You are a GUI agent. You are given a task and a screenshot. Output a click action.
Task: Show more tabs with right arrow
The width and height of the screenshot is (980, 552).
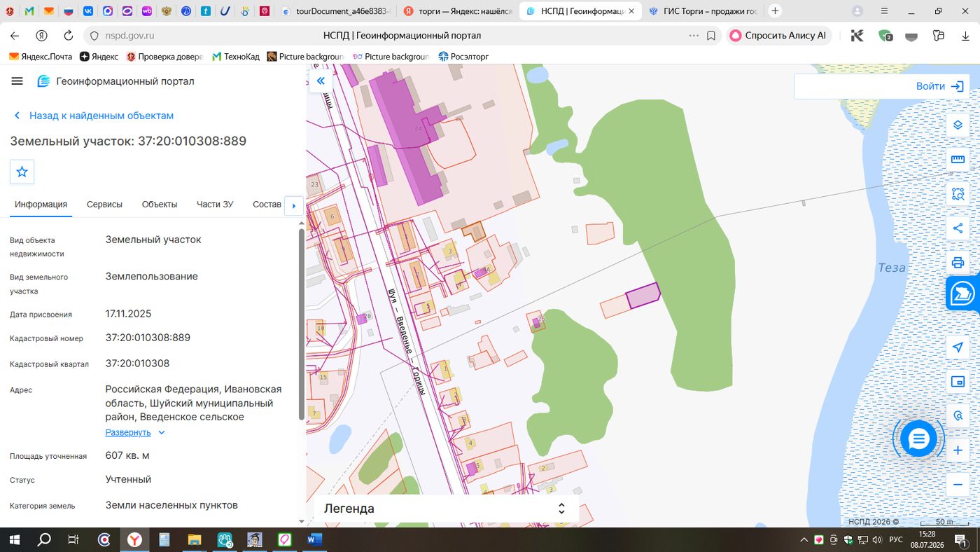pyautogui.click(x=293, y=205)
